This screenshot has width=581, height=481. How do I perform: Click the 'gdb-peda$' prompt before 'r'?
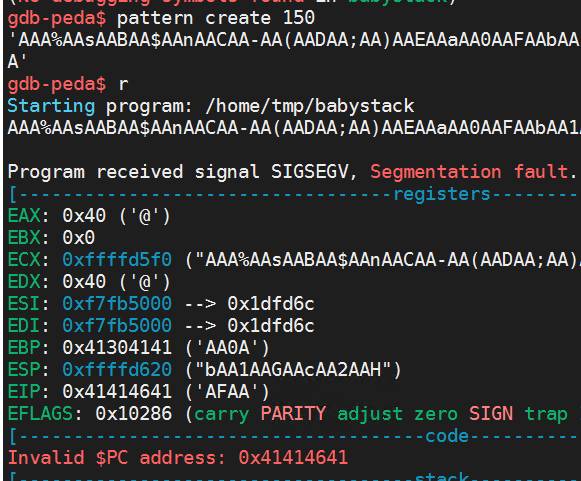pyautogui.click(x=57, y=85)
